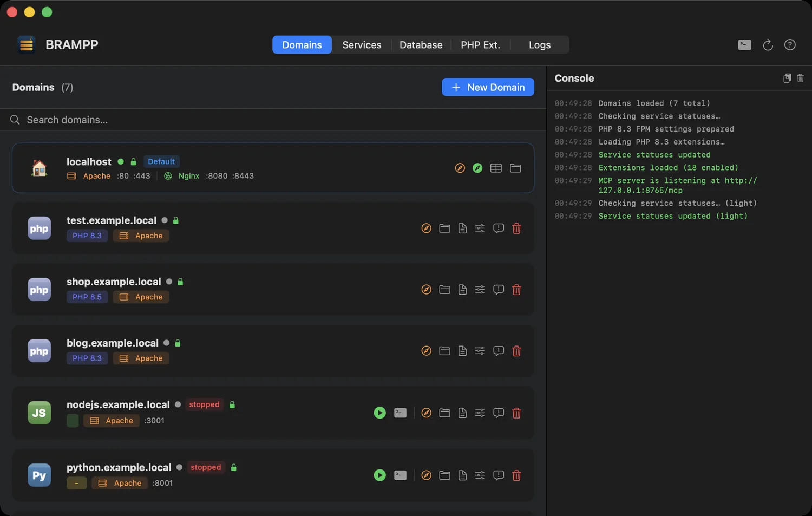Screen dimensions: 812x516
Task: Open localhost Nginx via green compass icon
Action: 477,168
